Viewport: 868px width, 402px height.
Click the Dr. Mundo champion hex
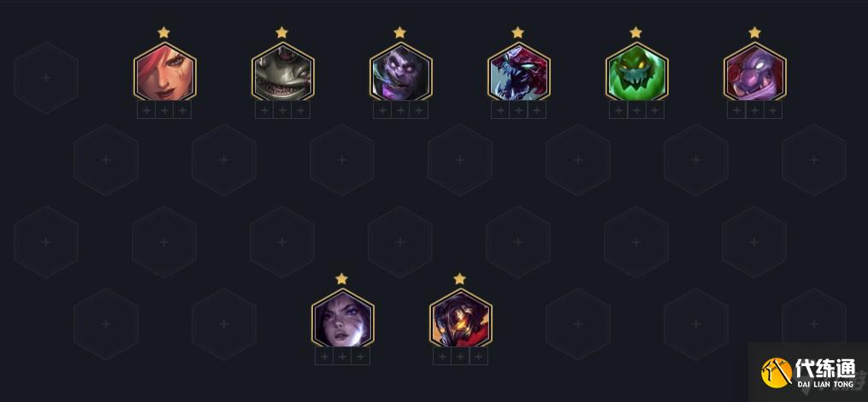coord(401,73)
